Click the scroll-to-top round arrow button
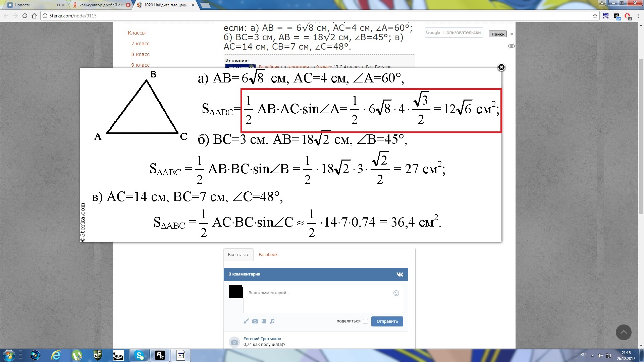 (624, 332)
